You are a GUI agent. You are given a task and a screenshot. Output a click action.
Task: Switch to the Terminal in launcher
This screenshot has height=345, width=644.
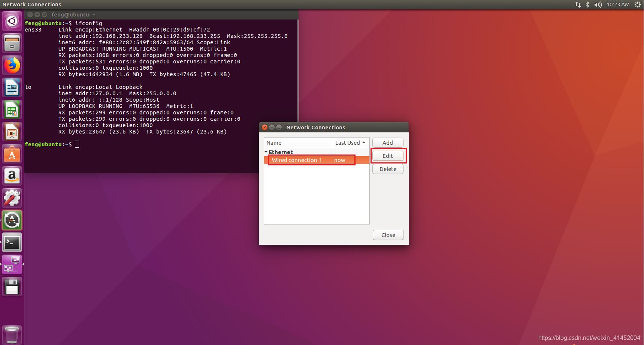point(12,243)
